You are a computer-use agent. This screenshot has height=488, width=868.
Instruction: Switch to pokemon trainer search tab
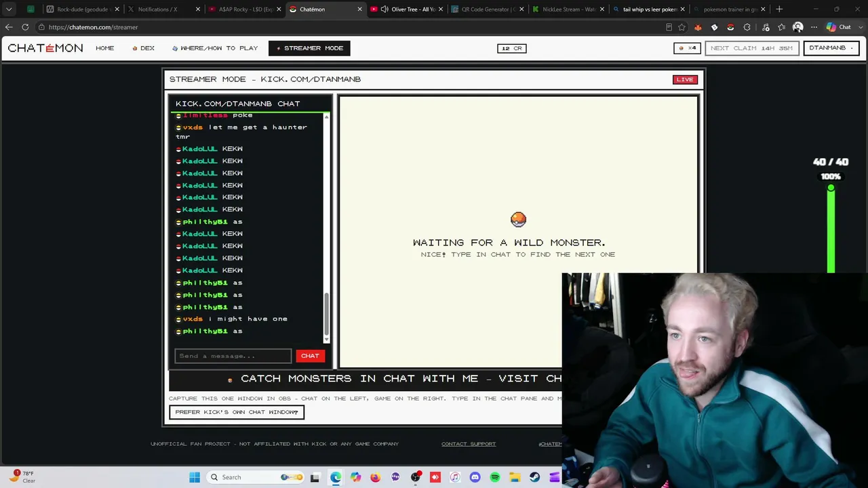click(729, 9)
